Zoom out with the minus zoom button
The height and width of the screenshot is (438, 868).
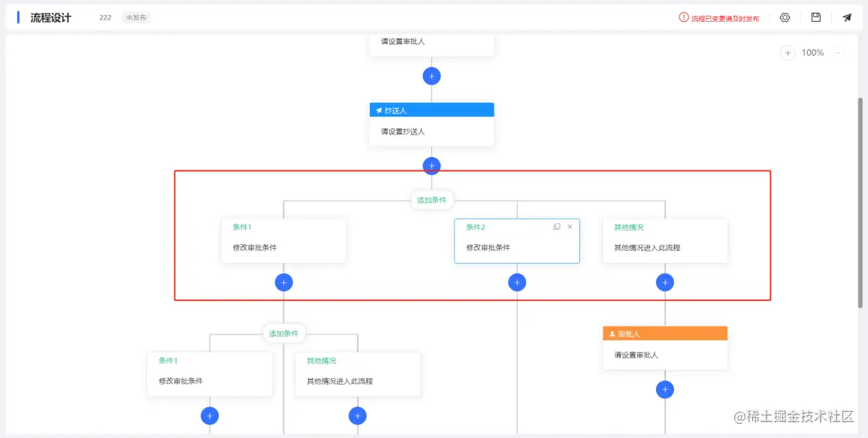coord(838,53)
